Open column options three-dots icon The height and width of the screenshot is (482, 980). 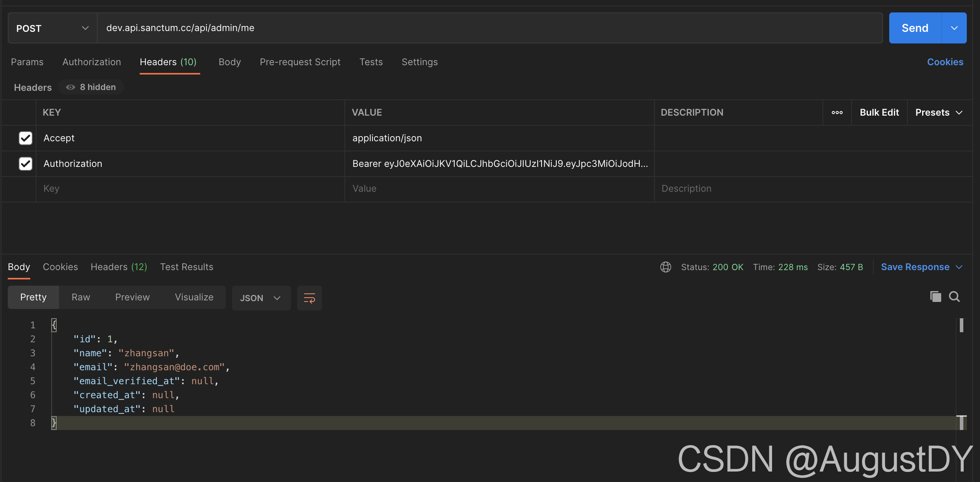[x=837, y=113]
